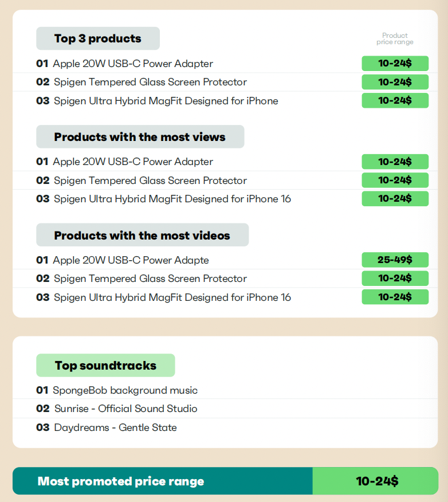Click the 10-24$ price badge for top product 03

[395, 100]
